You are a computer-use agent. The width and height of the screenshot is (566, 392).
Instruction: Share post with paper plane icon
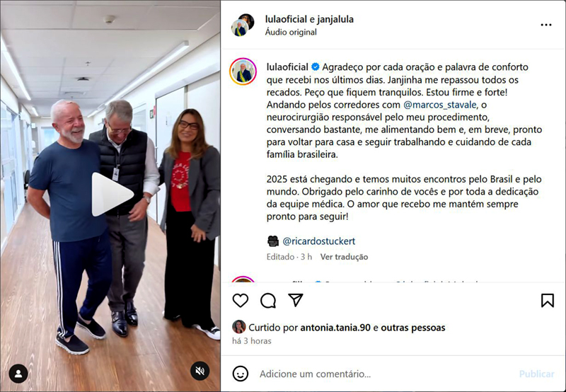pos(296,300)
